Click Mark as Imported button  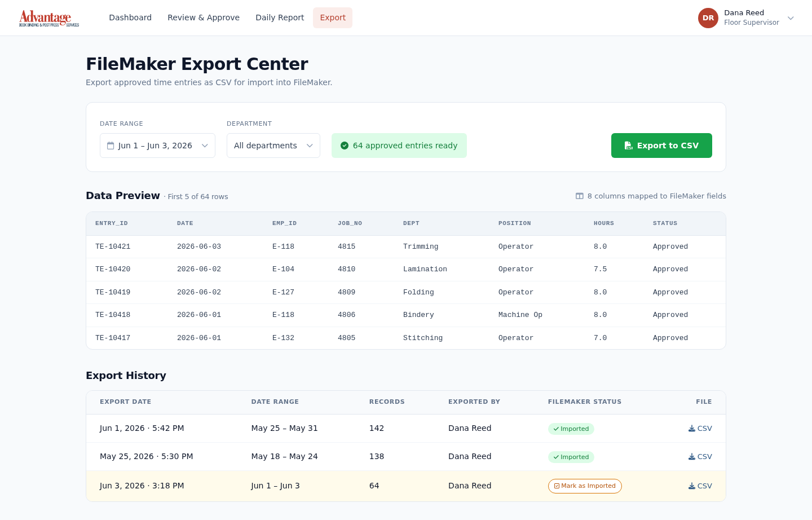585,486
